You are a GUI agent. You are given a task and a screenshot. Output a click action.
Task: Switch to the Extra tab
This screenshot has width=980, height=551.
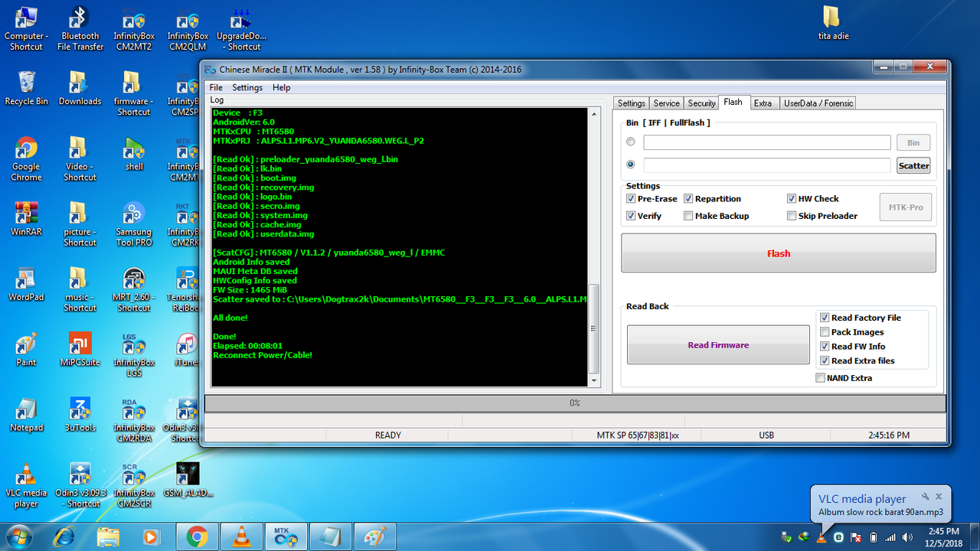point(763,103)
